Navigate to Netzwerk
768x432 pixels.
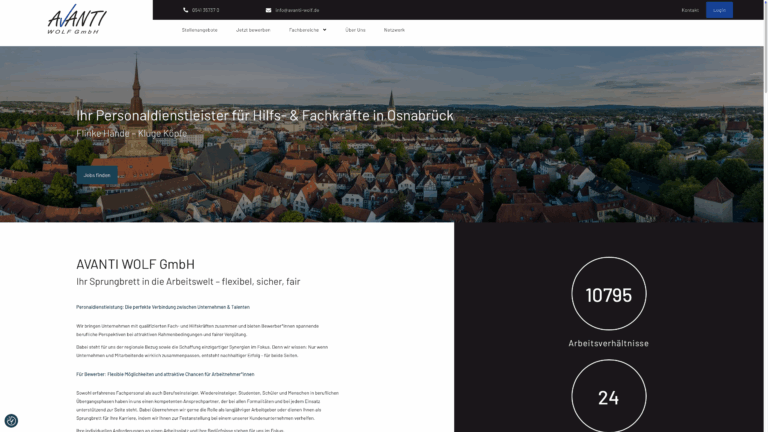(394, 30)
